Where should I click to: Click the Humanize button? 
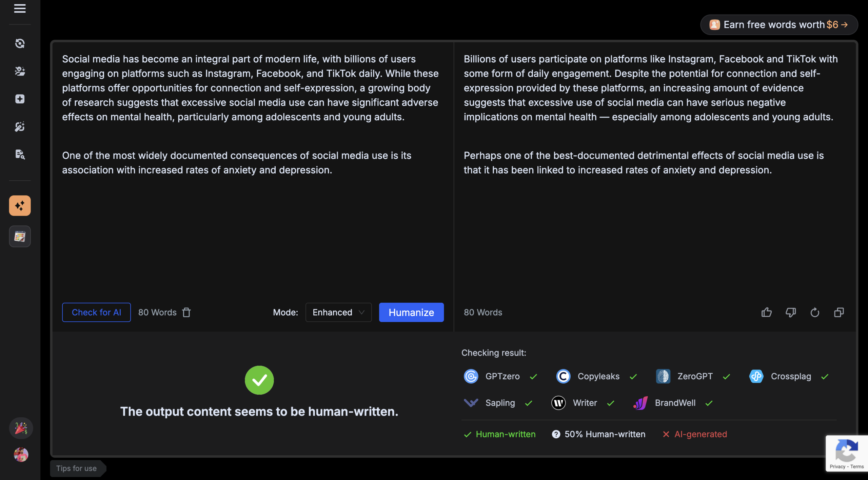[x=411, y=312]
